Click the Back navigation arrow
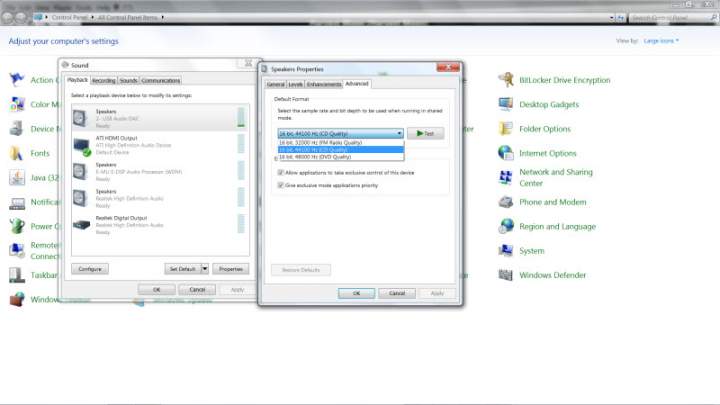Viewport: 720px width, 405px height. pyautogui.click(x=7, y=17)
